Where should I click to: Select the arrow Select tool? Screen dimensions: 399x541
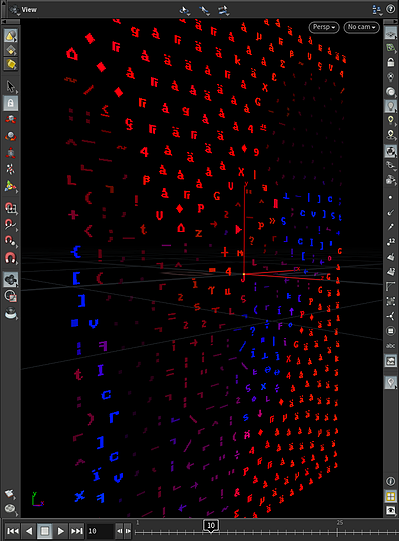(x=11, y=87)
